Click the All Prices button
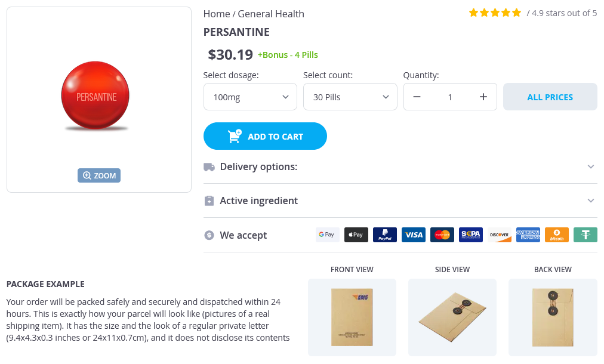Screen dimensions: 604x364 click(x=550, y=97)
